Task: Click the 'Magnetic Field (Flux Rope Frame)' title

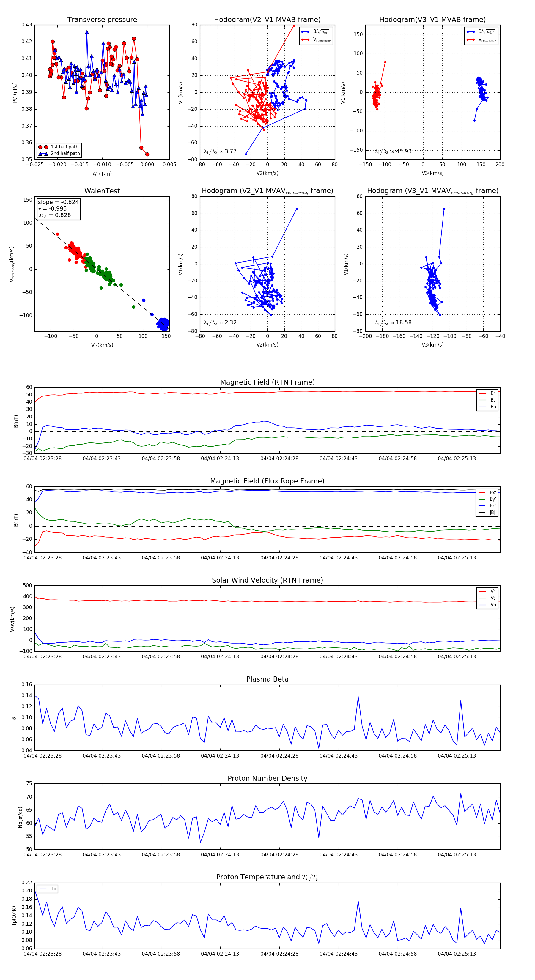Action: coord(267,481)
